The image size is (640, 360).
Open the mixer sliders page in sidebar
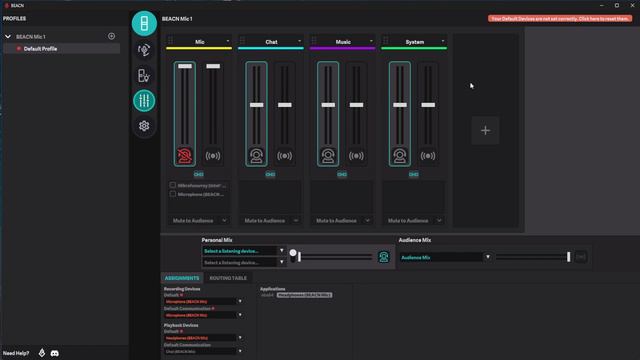pyautogui.click(x=144, y=100)
